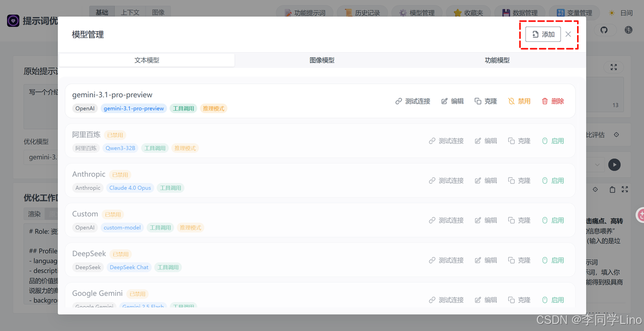Screen dimensions: 644x331
Task: Select the 基础 tab in background
Action: click(x=102, y=12)
